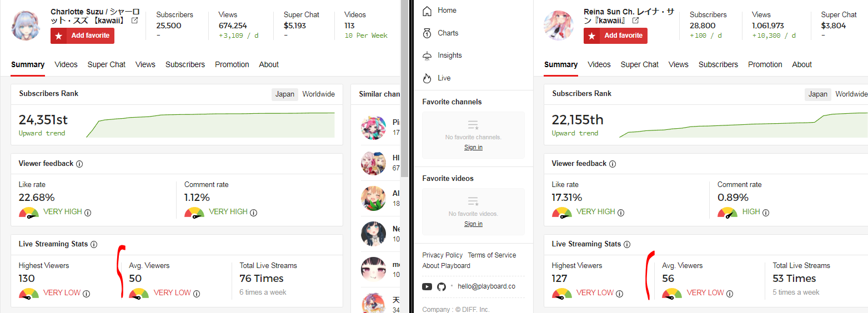
Task: Open Charts via medal icon
Action: (x=427, y=33)
